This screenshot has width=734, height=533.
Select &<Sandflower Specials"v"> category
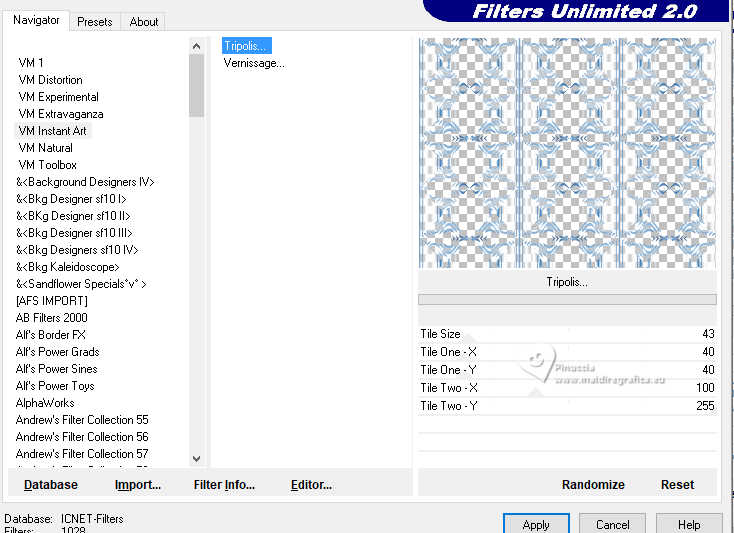click(x=81, y=284)
